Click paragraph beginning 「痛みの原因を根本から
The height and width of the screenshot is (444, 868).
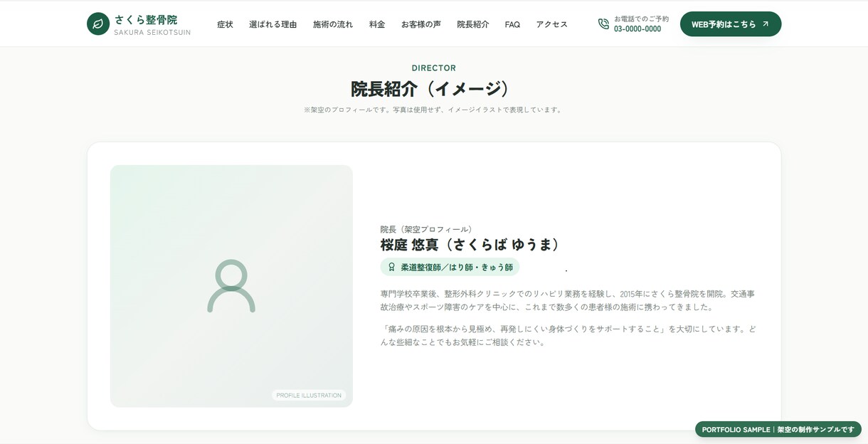(568, 336)
